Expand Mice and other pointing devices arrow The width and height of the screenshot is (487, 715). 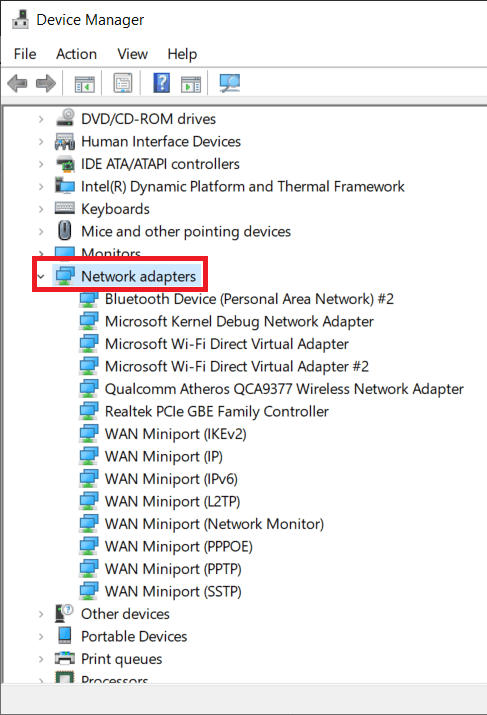(x=41, y=232)
